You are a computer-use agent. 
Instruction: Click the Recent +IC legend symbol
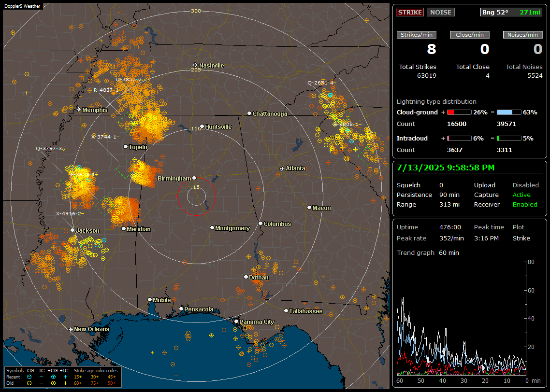(x=65, y=377)
